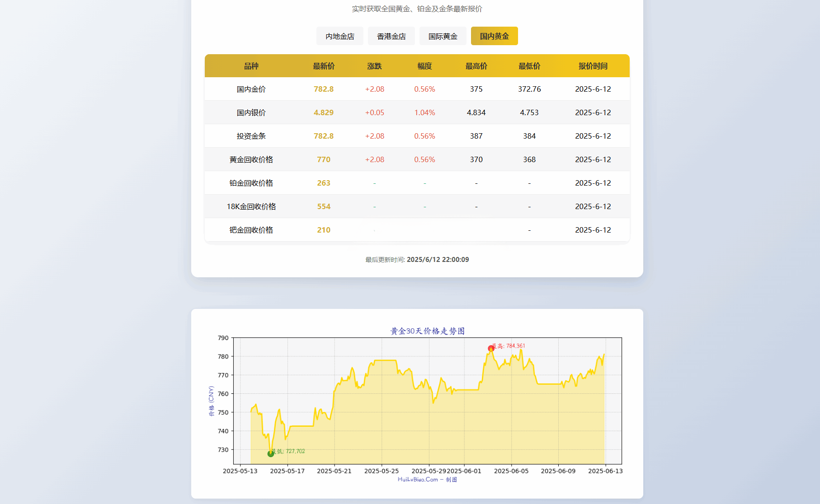Select the highlighted 国内黄金 tab
This screenshot has height=504, width=820.
pos(494,36)
